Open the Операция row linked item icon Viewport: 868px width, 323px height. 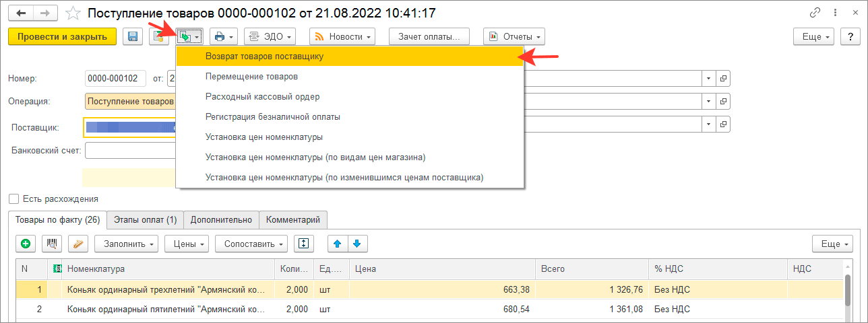click(724, 102)
